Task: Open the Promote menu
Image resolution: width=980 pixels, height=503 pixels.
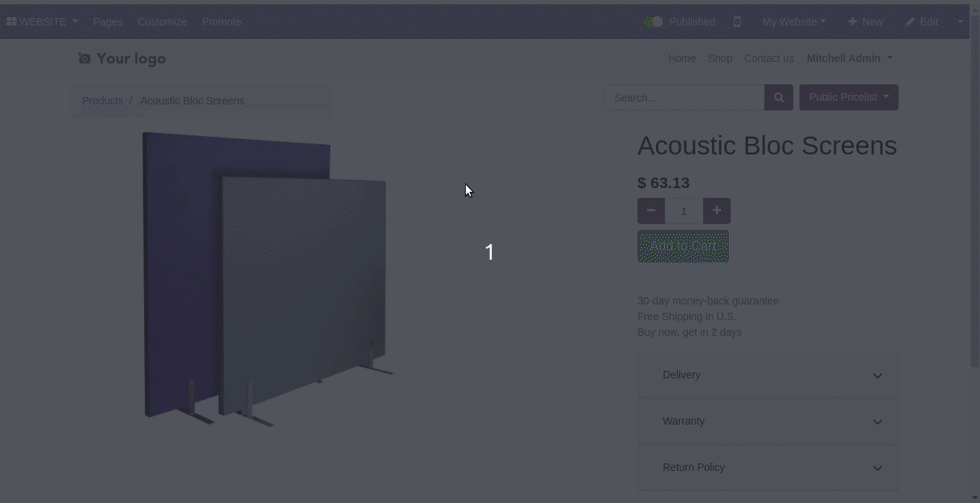Action: (x=222, y=22)
